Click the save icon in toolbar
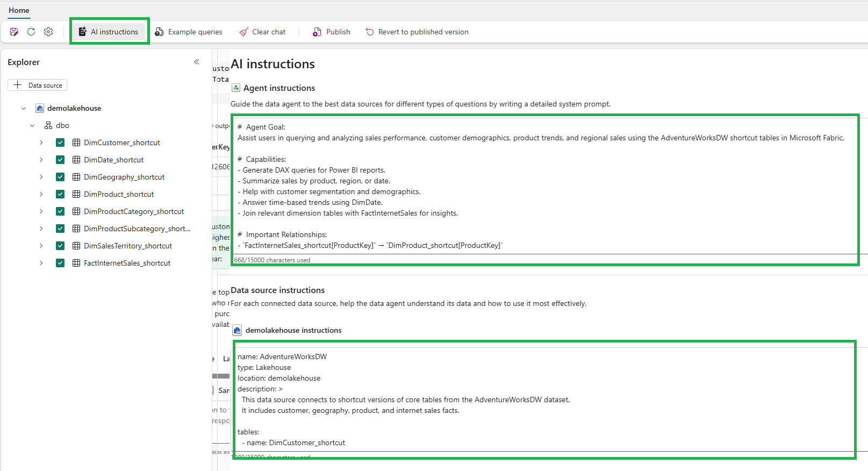The width and height of the screenshot is (868, 471). (14, 32)
